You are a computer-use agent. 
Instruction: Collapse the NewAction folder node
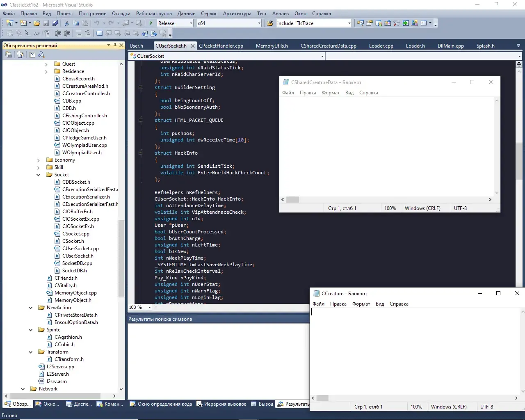31,308
